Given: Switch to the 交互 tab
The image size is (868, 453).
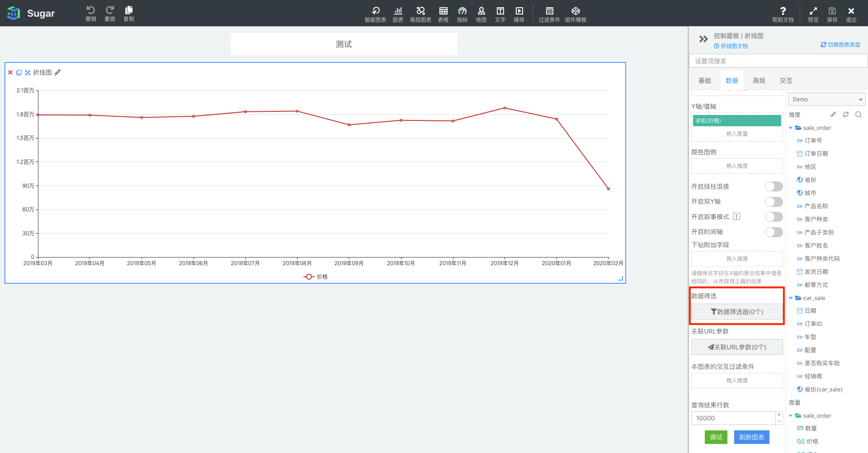Looking at the screenshot, I should click(x=786, y=81).
